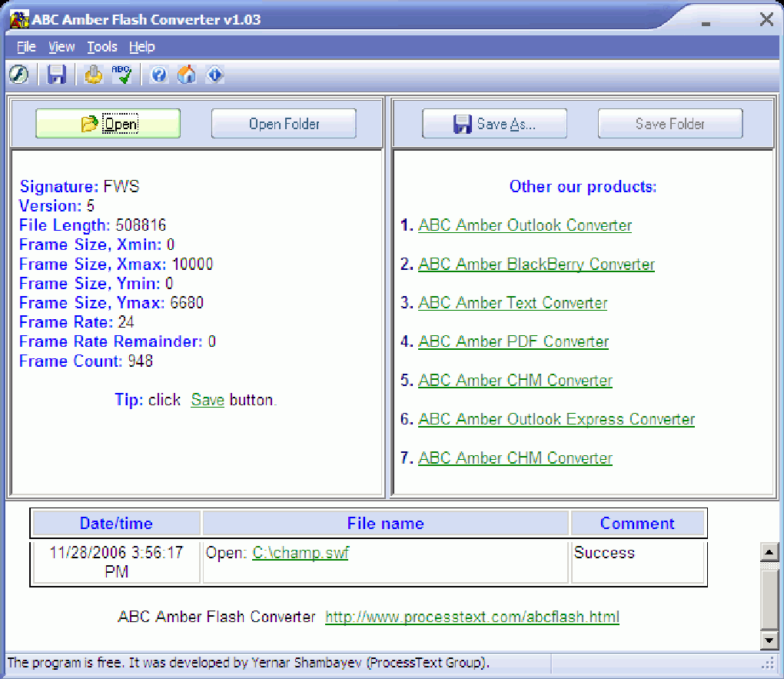
Task: Visit the processtext.com abcflash.html link
Action: (472, 617)
